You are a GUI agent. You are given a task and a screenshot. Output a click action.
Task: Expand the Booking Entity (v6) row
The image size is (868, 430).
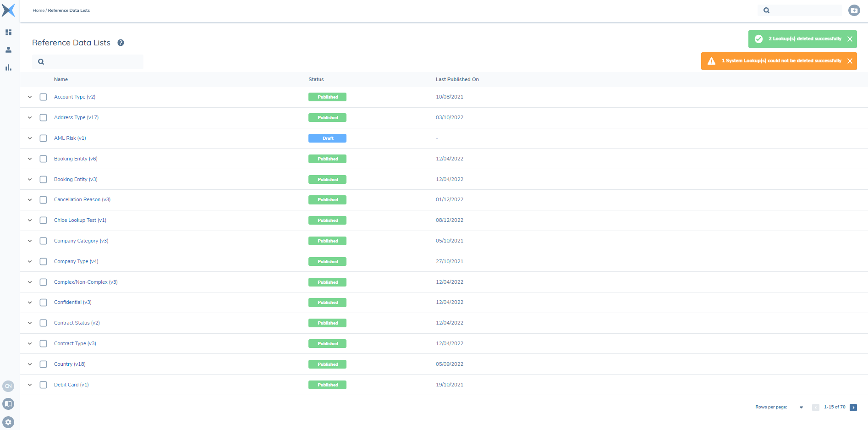click(x=30, y=159)
